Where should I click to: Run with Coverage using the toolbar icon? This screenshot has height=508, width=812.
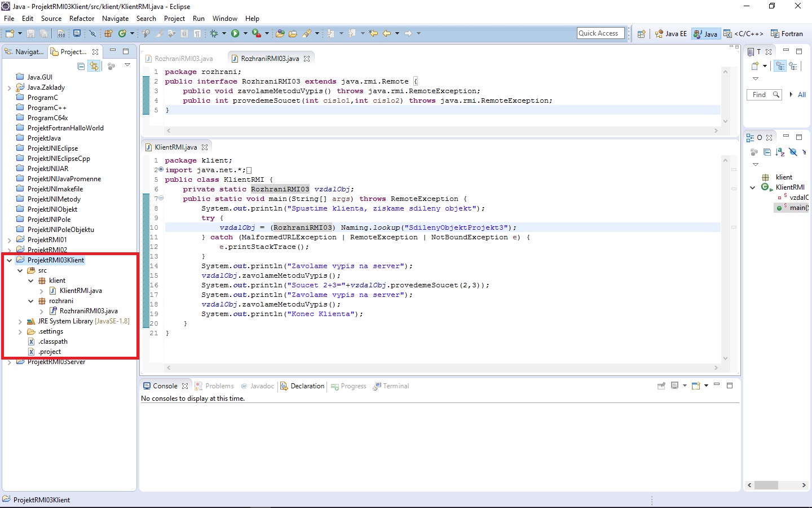click(x=257, y=33)
